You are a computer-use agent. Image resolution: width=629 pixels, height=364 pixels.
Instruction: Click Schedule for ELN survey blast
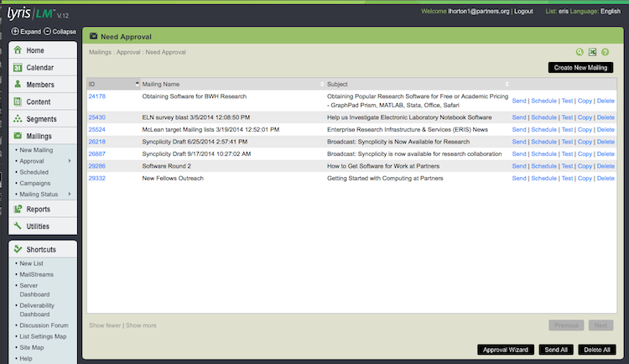544,117
